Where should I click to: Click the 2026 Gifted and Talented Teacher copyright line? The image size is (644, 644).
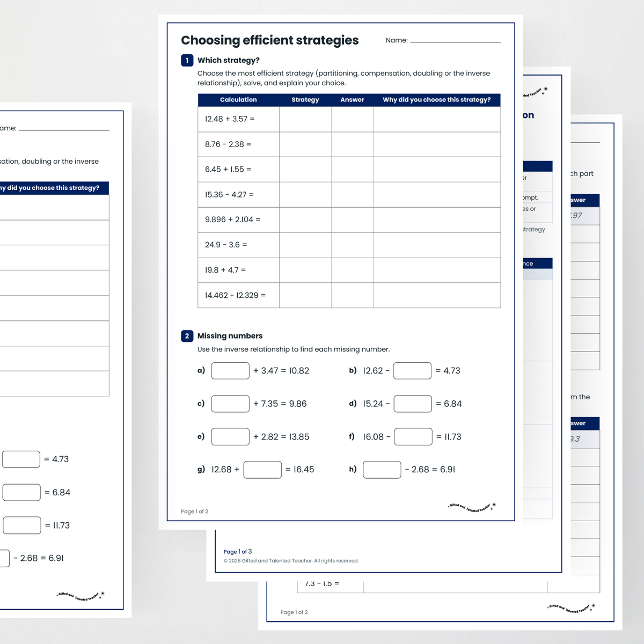[291, 561]
